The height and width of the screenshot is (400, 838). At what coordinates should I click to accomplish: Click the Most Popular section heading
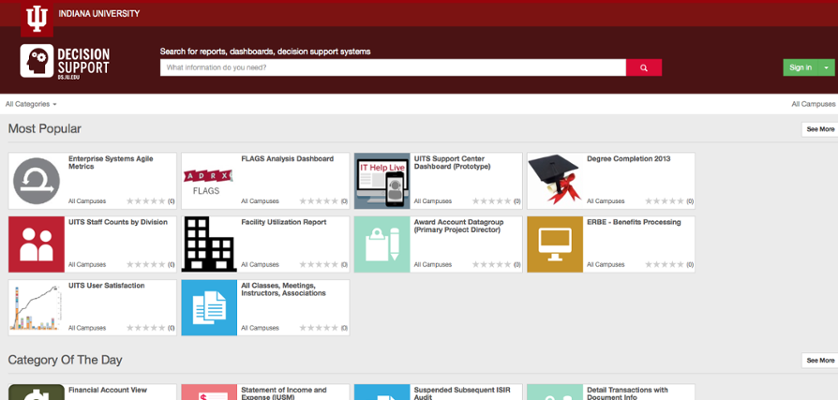click(44, 129)
